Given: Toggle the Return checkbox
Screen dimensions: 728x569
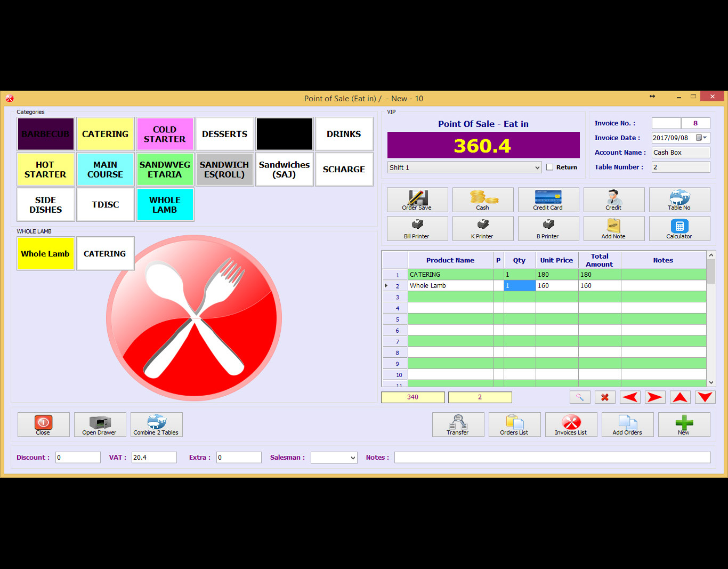Looking at the screenshot, I should coord(549,167).
